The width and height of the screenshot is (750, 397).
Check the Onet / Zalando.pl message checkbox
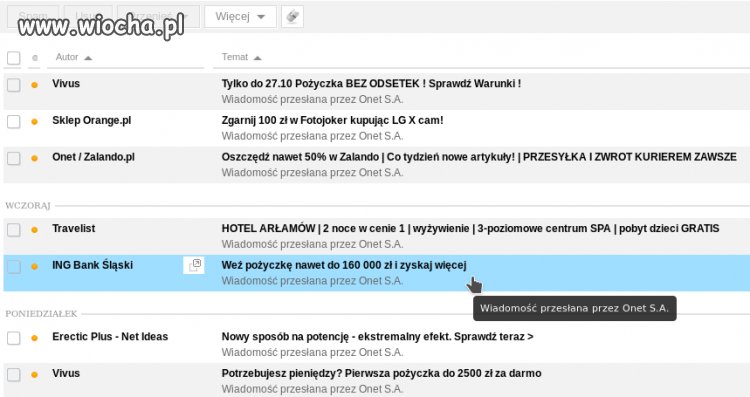click(x=13, y=158)
